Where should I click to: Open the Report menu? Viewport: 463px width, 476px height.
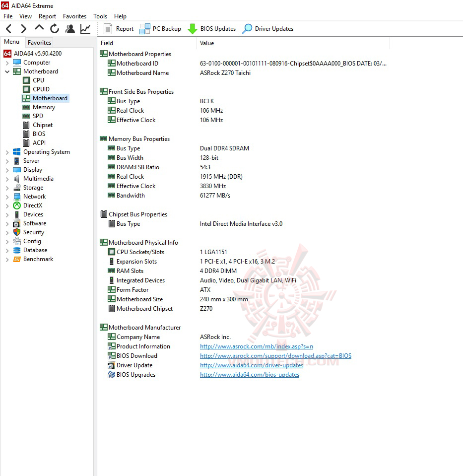pos(47,16)
